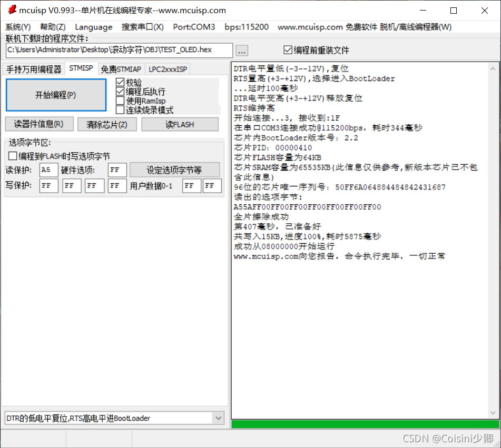Open the Language menu
The width and height of the screenshot is (501, 448).
[94, 27]
